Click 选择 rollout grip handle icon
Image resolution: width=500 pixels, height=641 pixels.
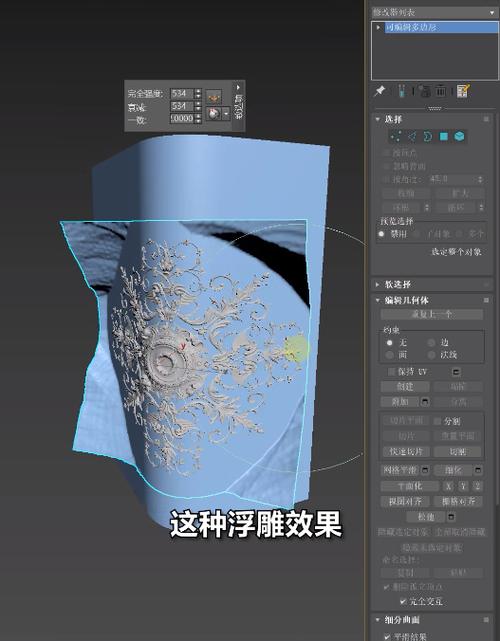pos(486,119)
